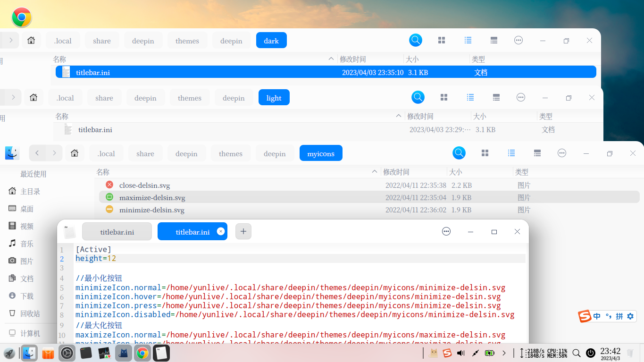Image resolution: width=644 pixels, height=362 pixels.
Task: Click 'dark' breadcrumb in the top folder window
Action: 271,41
